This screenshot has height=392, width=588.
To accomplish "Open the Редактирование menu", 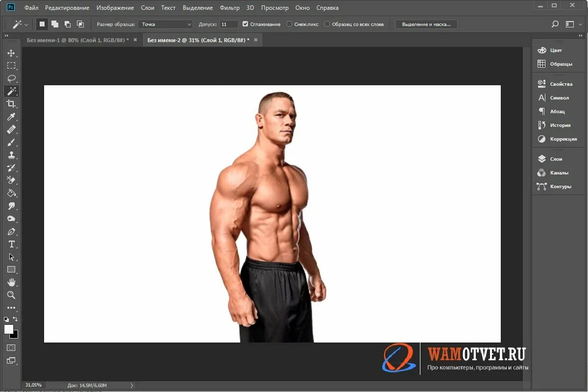I will pyautogui.click(x=67, y=8).
